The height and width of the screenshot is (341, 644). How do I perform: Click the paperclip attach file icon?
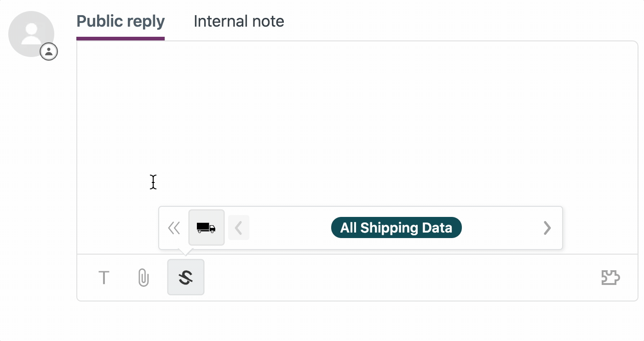coord(144,278)
